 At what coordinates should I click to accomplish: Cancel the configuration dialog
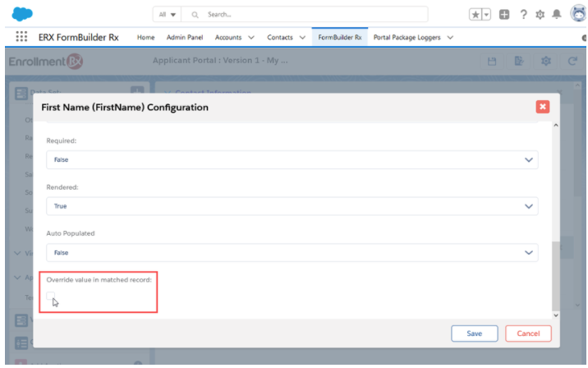tap(528, 333)
